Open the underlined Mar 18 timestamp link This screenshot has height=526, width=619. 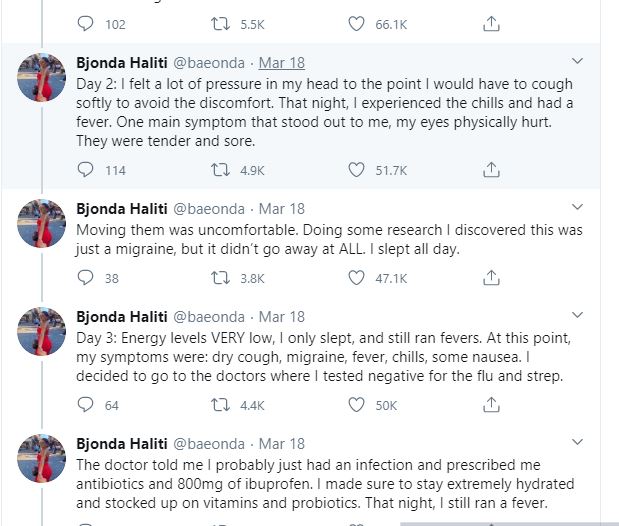click(x=281, y=63)
